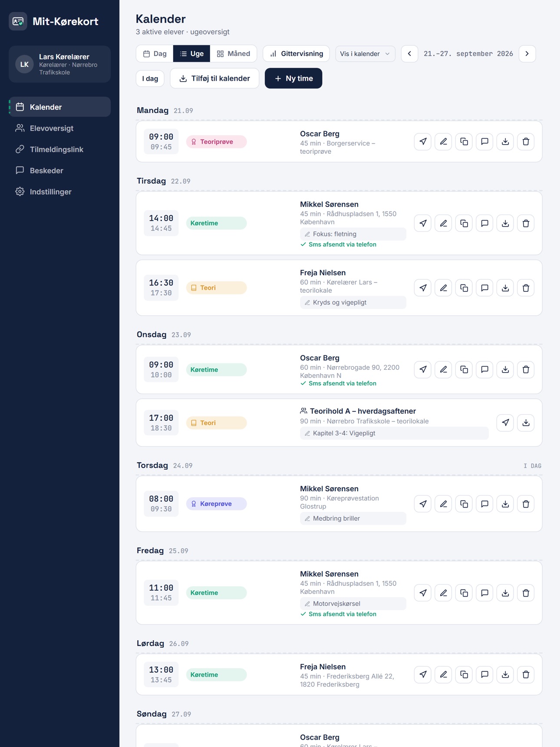
Task: Click Tilføj til kalender button
Action: (214, 79)
